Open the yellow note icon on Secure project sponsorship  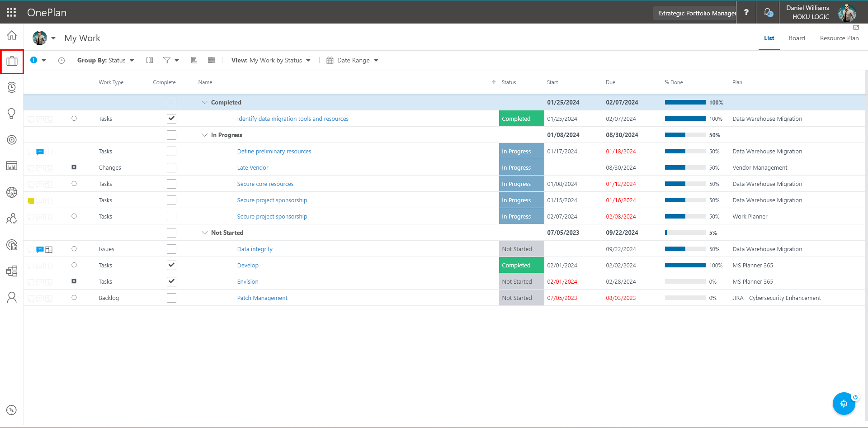point(31,200)
